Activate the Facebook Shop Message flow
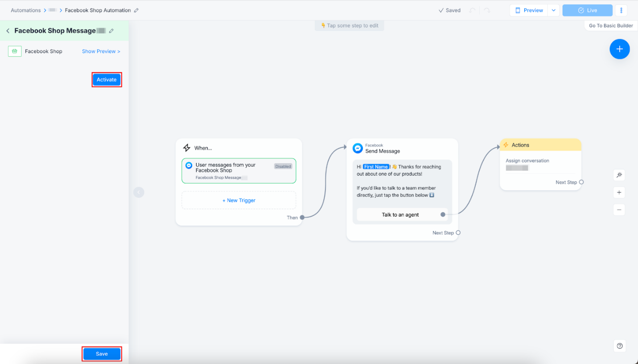 click(107, 79)
